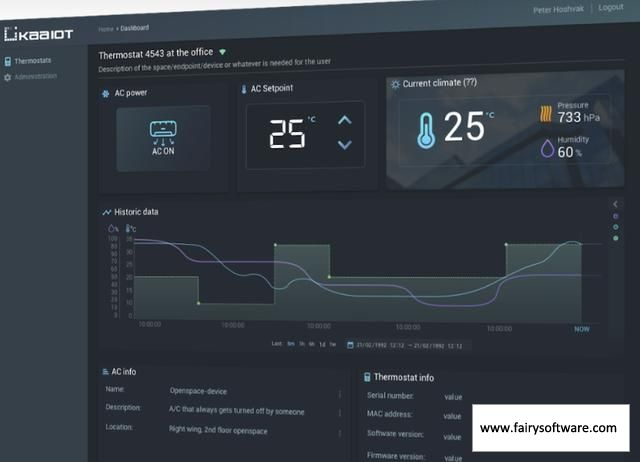This screenshot has width=640, height=462.
Task: Click the purple Humidity droplet icon
Action: click(x=547, y=148)
